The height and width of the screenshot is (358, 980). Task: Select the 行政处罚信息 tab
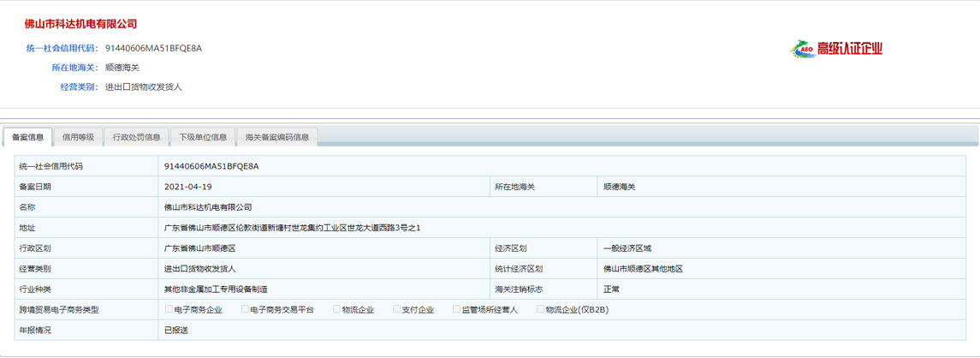coord(136,137)
